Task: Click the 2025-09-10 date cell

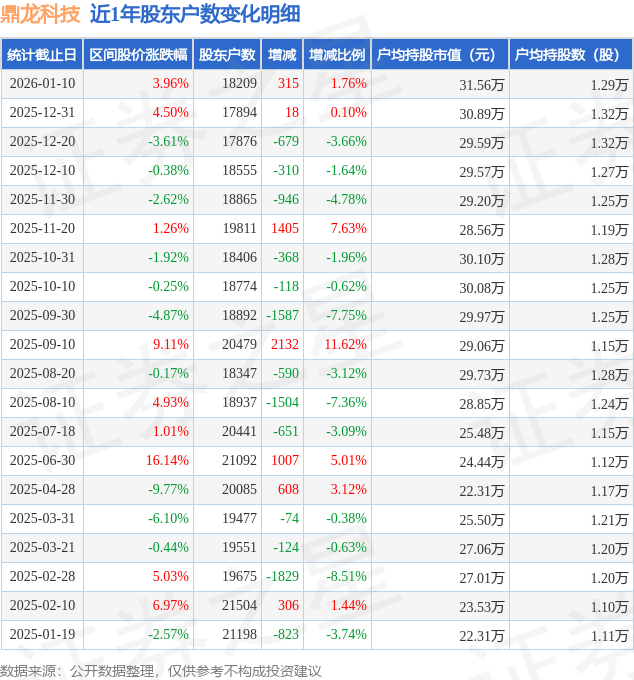Action: [41, 345]
